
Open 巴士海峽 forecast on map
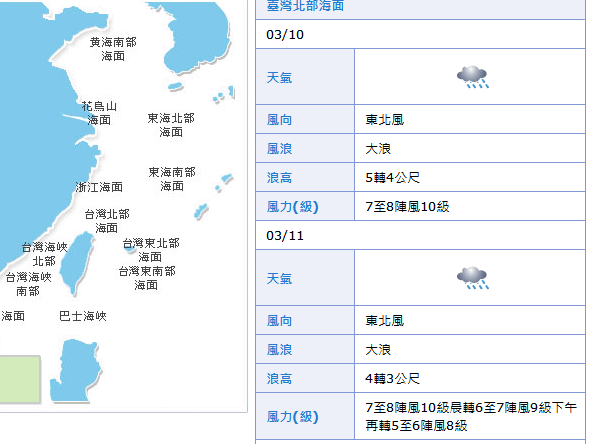coord(83,316)
